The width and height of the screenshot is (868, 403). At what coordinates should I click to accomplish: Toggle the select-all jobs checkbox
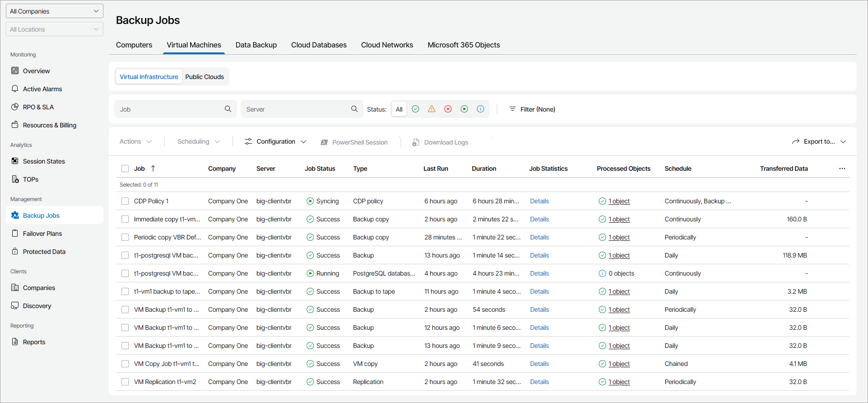[125, 169]
